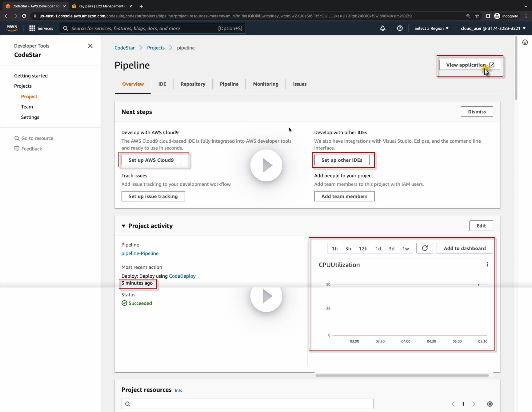The height and width of the screenshot is (412, 532).
Task: Focus the Project resources search field
Action: click(x=247, y=404)
